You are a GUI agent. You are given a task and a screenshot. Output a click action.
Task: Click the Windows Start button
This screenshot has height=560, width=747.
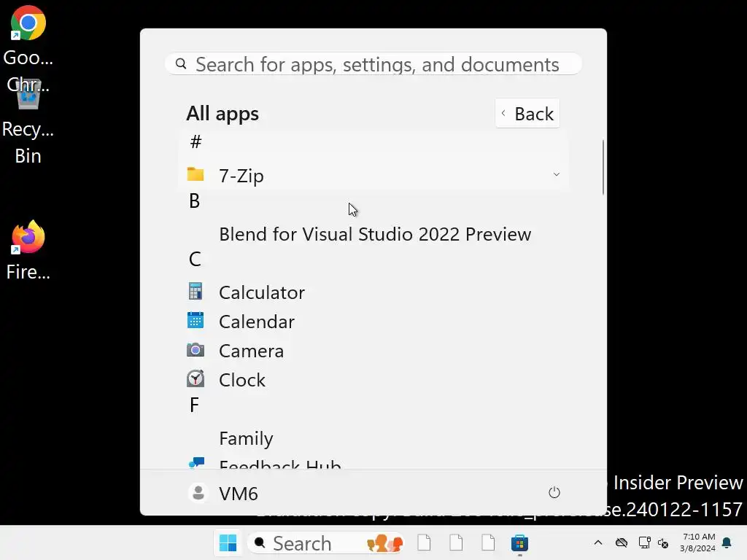pyautogui.click(x=228, y=543)
